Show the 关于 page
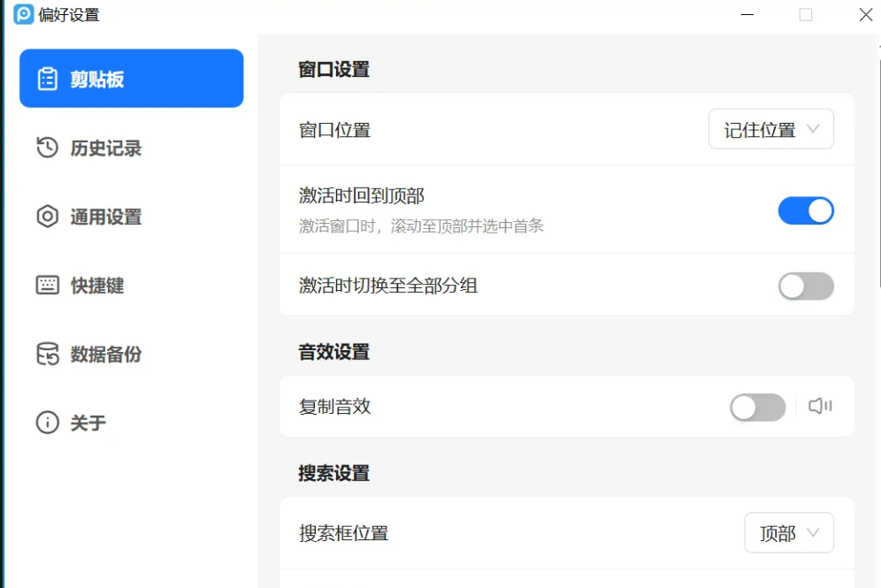881x588 pixels. pyautogui.click(x=132, y=423)
